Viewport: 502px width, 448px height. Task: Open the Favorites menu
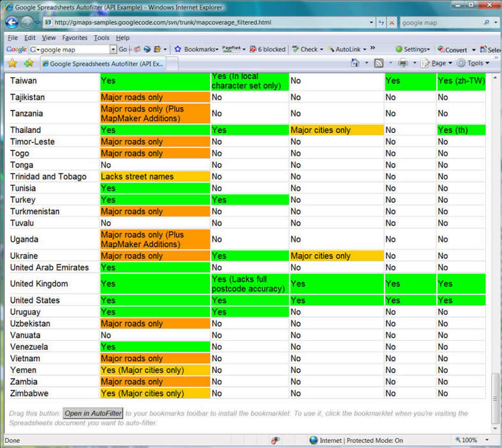click(x=75, y=38)
